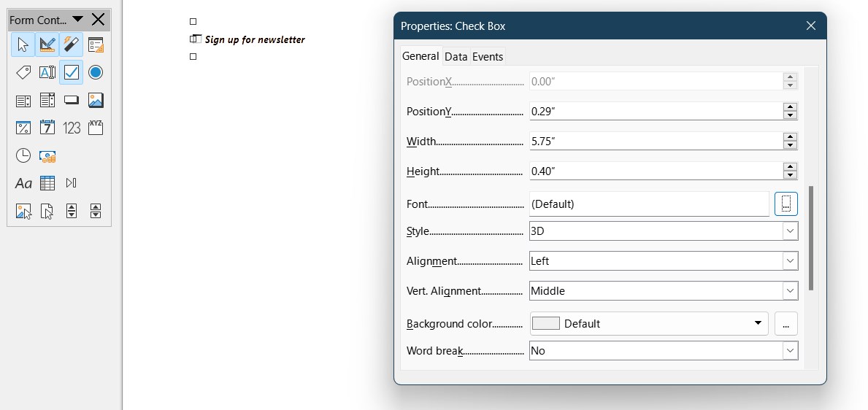Toggle Design Mode ruler-and-pencil icon

click(x=47, y=45)
